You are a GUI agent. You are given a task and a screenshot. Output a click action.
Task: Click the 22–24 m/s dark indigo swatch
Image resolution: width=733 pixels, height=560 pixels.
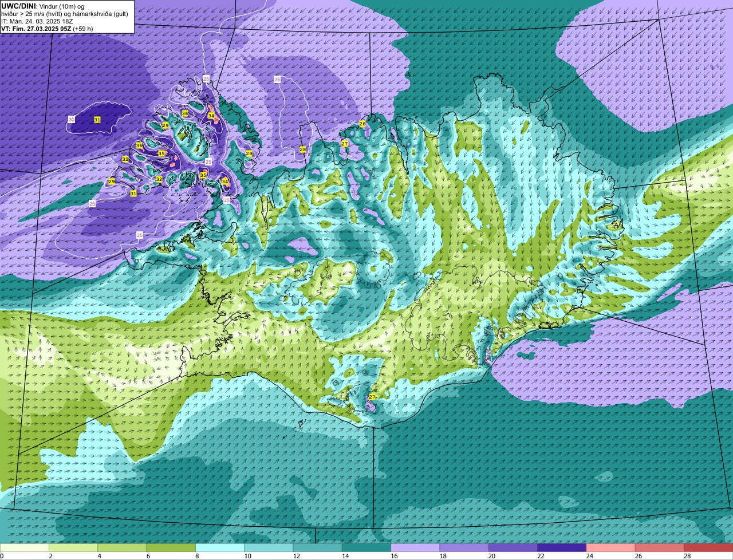coord(562,547)
